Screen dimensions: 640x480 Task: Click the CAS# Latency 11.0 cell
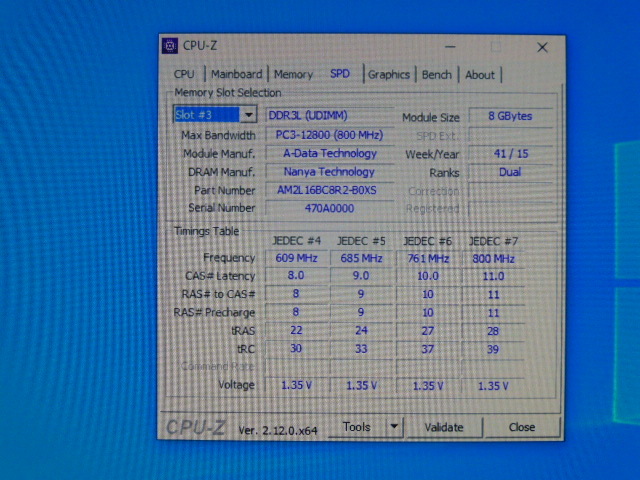(493, 277)
